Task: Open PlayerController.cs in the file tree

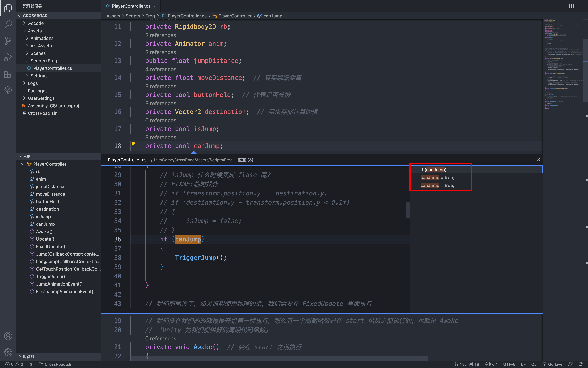Action: (59, 68)
